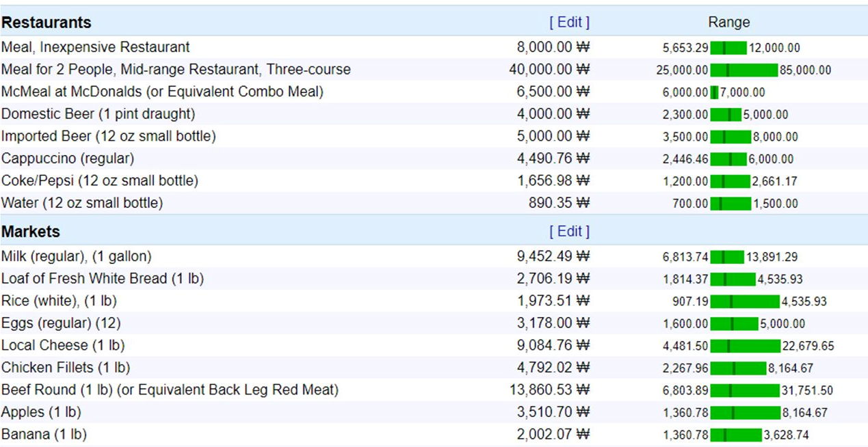Select the Markets section heading
The image size is (868, 447).
click(31, 232)
